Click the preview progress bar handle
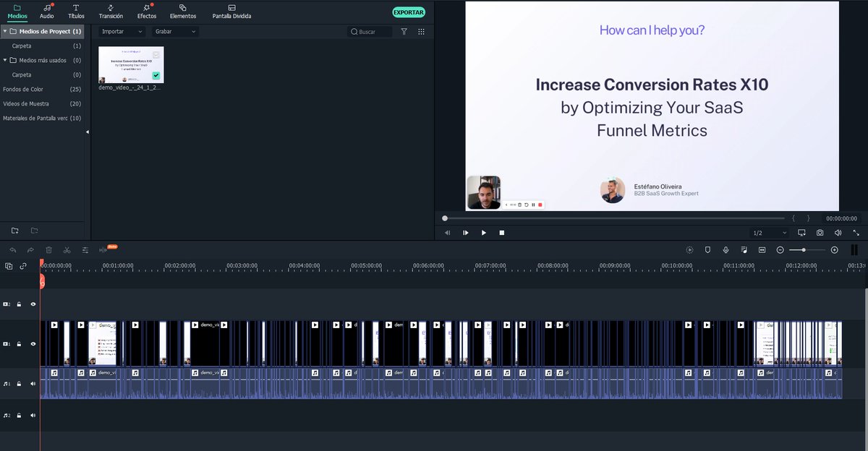 [445, 218]
